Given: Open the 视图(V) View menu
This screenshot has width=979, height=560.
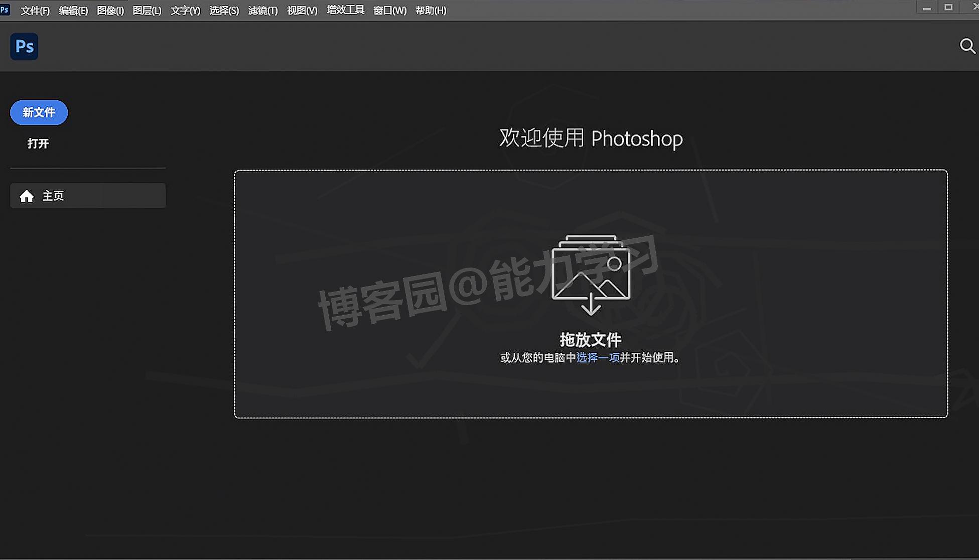Looking at the screenshot, I should 302,11.
